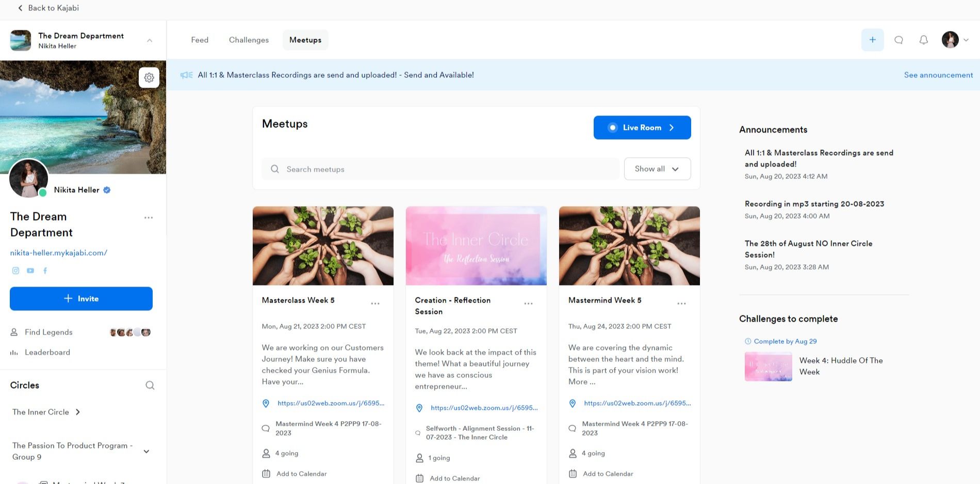This screenshot has height=484, width=980.
Task: Collapse The Dream Department community switcher
Action: 150,40
